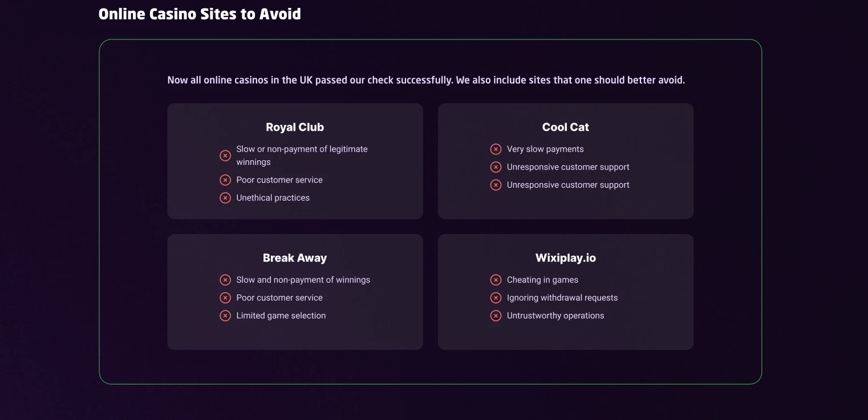
Task: Click Break Away's "Poor customer service" X icon
Action: (225, 298)
